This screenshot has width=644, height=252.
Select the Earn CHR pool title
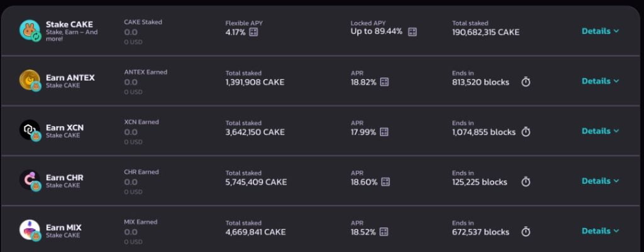point(65,178)
